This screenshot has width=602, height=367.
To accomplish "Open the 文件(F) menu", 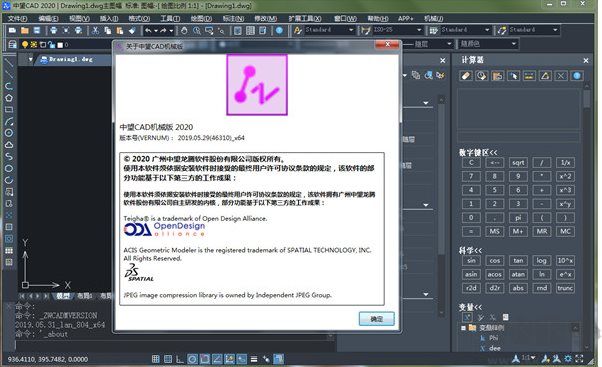I will click(x=17, y=18).
